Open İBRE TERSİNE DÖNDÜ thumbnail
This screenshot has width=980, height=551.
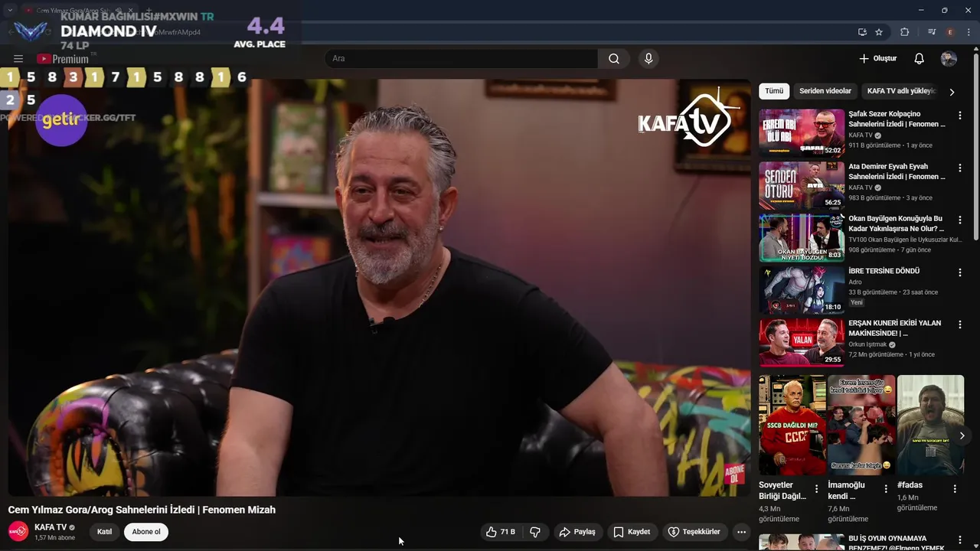pos(802,289)
